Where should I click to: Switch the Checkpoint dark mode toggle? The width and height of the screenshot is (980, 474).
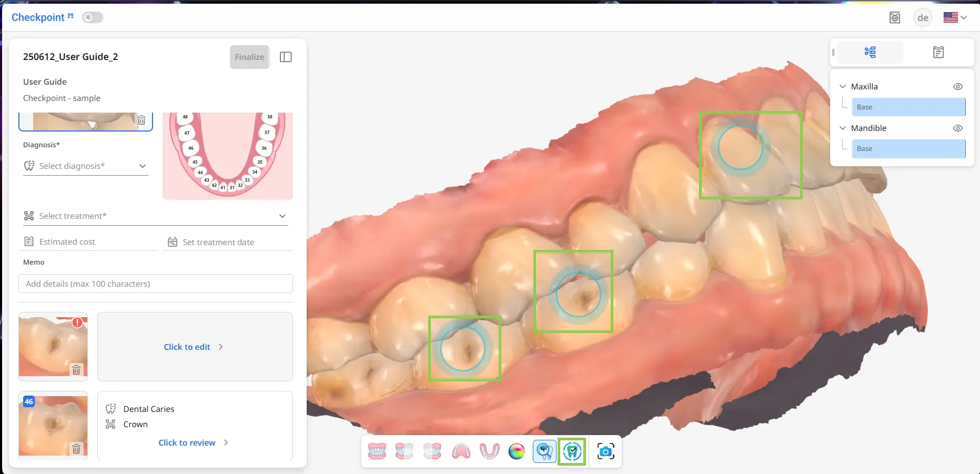[93, 17]
